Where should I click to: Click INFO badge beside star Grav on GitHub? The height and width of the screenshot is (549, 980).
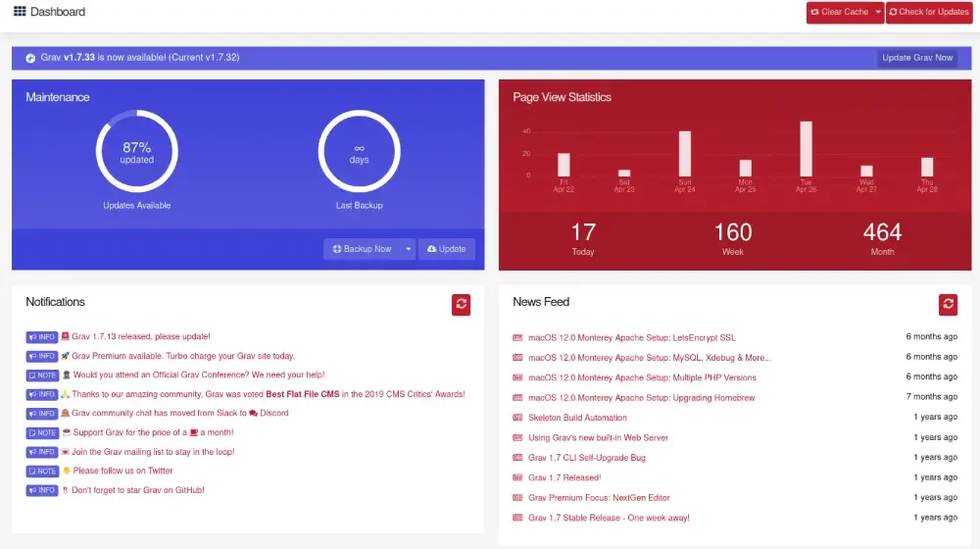[42, 490]
